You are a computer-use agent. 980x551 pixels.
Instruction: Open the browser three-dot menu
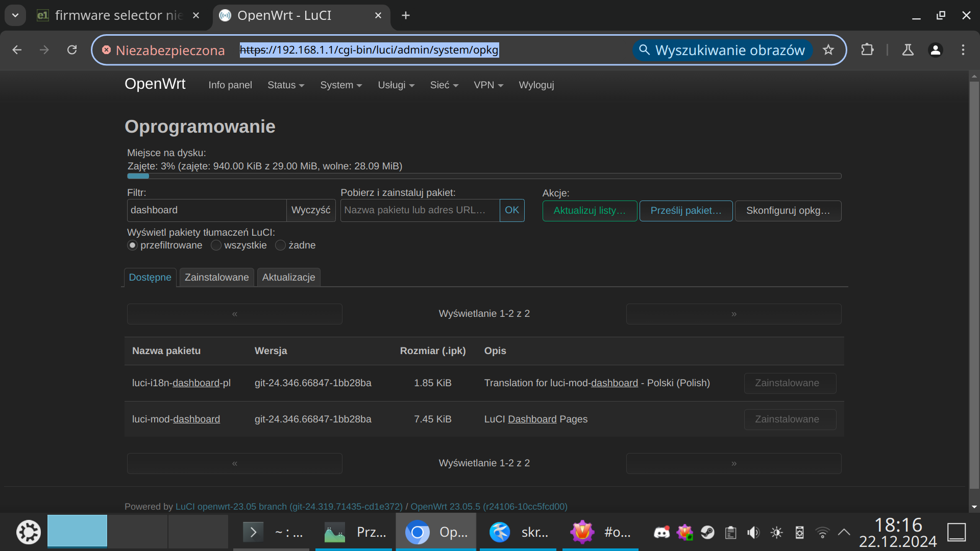[x=963, y=50]
